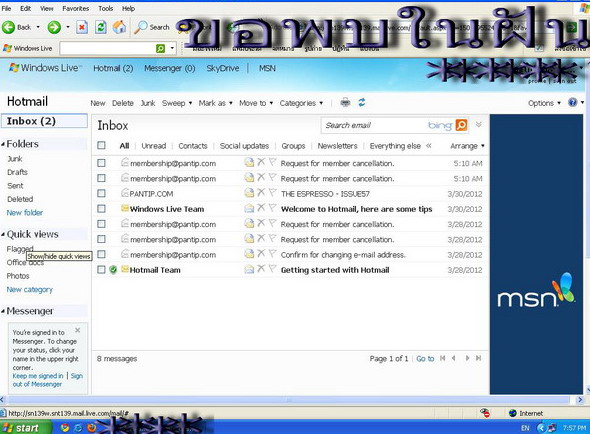The width and height of the screenshot is (590, 434).
Task: Close the Messenger signed-in notice
Action: pyautogui.click(x=78, y=330)
